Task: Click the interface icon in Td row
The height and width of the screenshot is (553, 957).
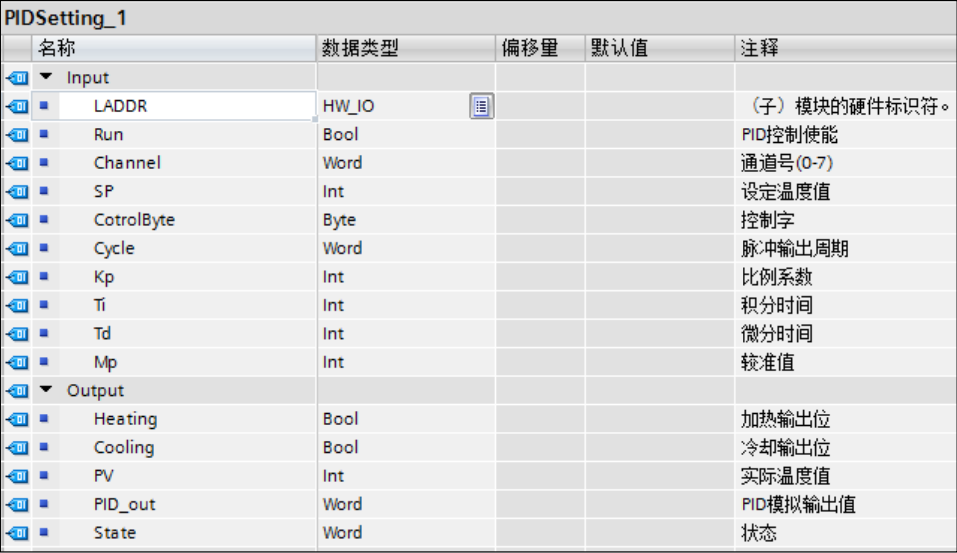Action: pyautogui.click(x=17, y=333)
